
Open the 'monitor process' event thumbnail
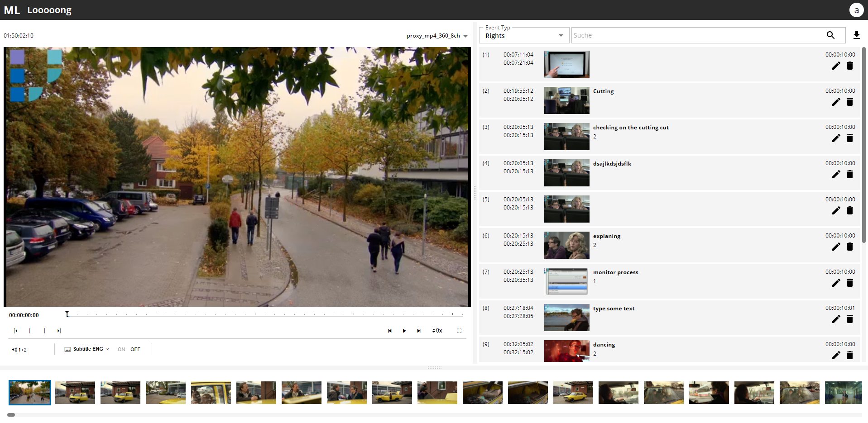[567, 281]
